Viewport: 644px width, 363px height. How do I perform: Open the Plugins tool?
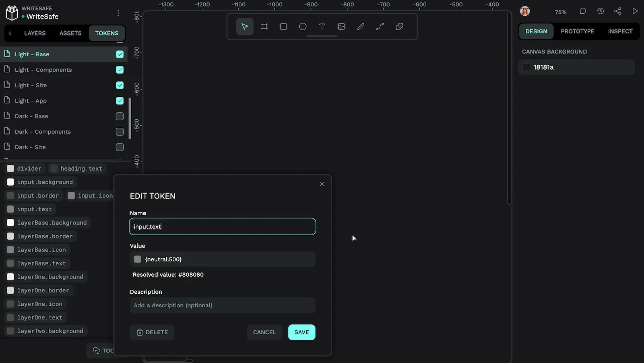399,27
